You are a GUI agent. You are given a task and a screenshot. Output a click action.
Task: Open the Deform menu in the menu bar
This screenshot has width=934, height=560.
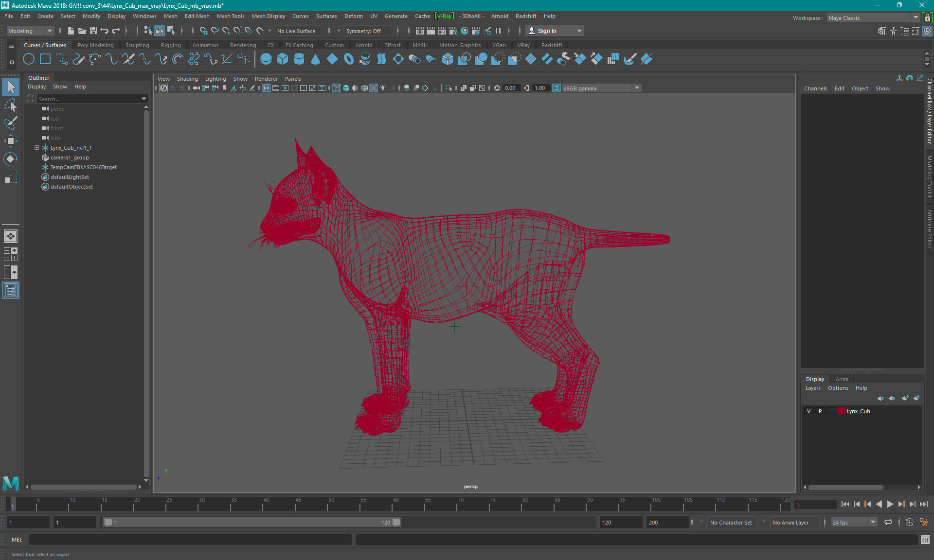pos(353,16)
